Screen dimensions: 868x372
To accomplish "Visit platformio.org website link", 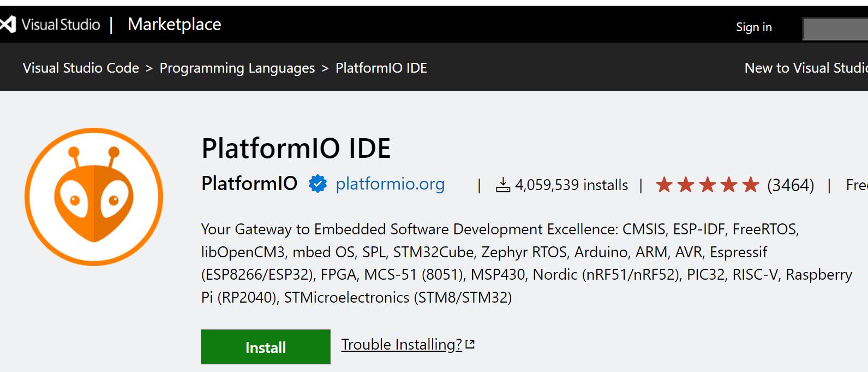I will 390,184.
